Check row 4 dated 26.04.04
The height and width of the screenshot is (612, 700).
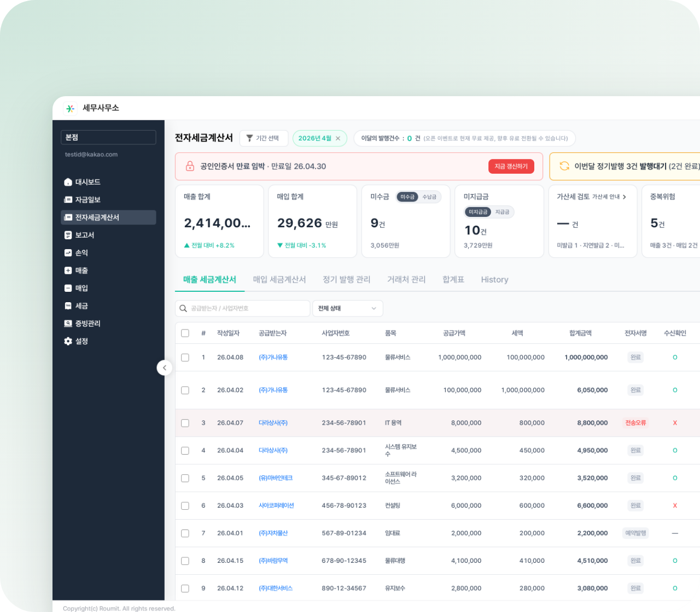(x=185, y=451)
